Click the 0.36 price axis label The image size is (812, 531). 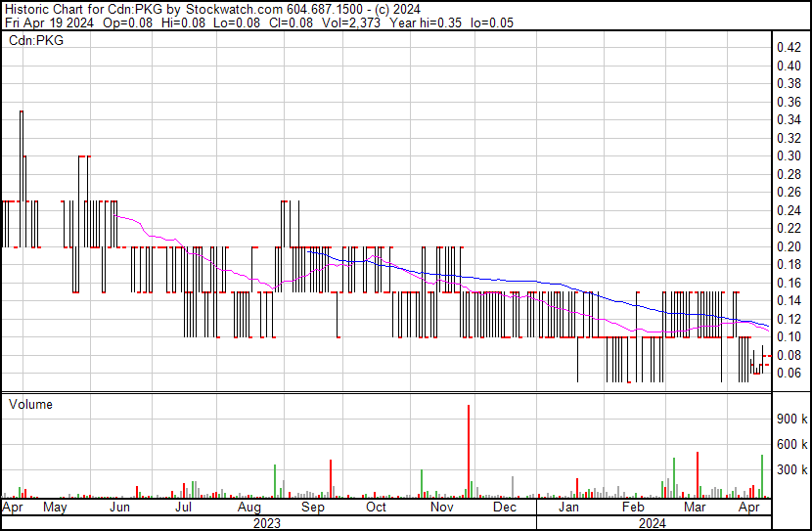click(789, 102)
